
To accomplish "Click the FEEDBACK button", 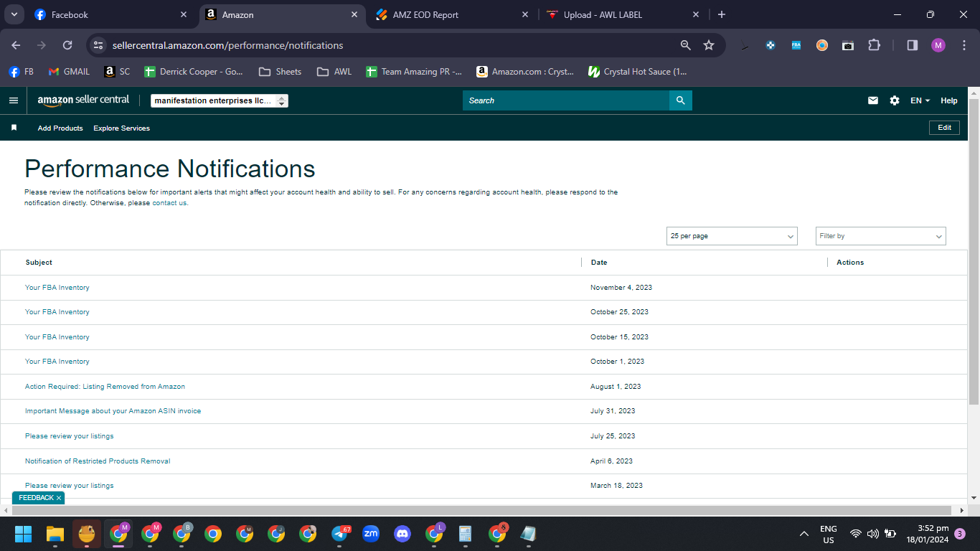I will 36,498.
